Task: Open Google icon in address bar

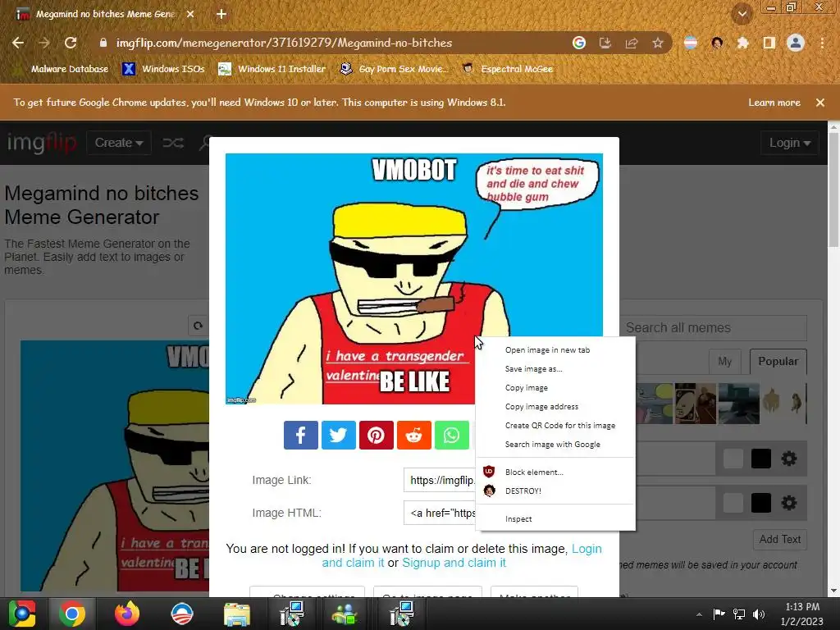Action: tap(579, 43)
